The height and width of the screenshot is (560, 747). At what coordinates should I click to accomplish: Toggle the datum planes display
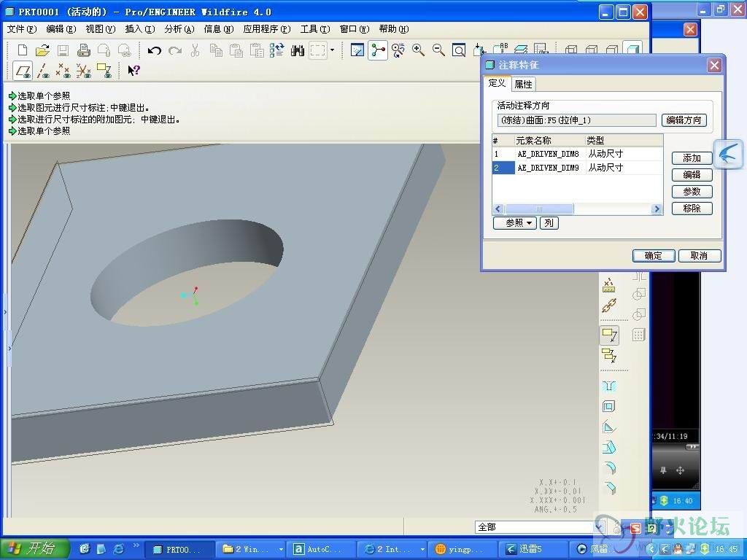tap(23, 71)
